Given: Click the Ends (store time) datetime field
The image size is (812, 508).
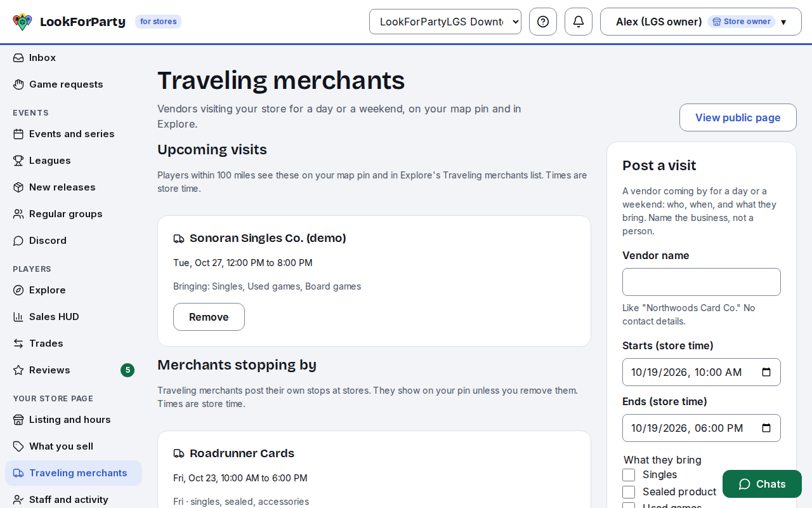Looking at the screenshot, I should tap(702, 428).
